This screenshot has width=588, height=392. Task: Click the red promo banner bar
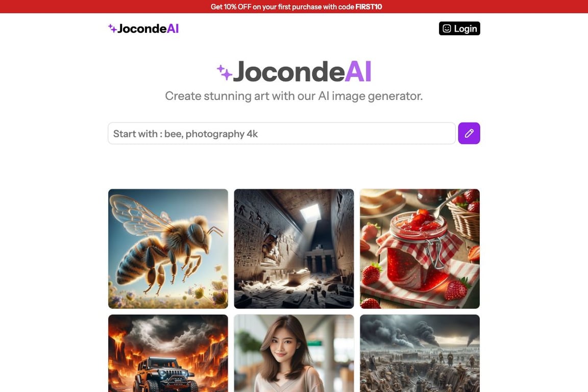(294, 6)
